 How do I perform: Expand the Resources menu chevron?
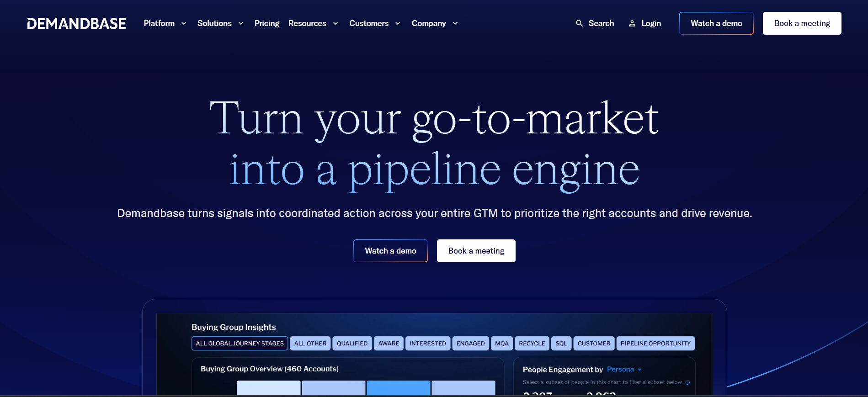[x=335, y=23]
